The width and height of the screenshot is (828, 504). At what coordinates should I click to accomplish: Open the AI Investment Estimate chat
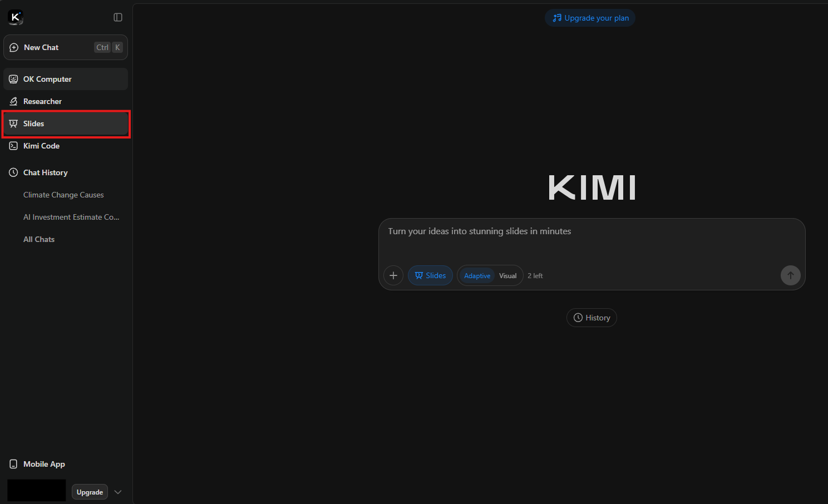[71, 217]
